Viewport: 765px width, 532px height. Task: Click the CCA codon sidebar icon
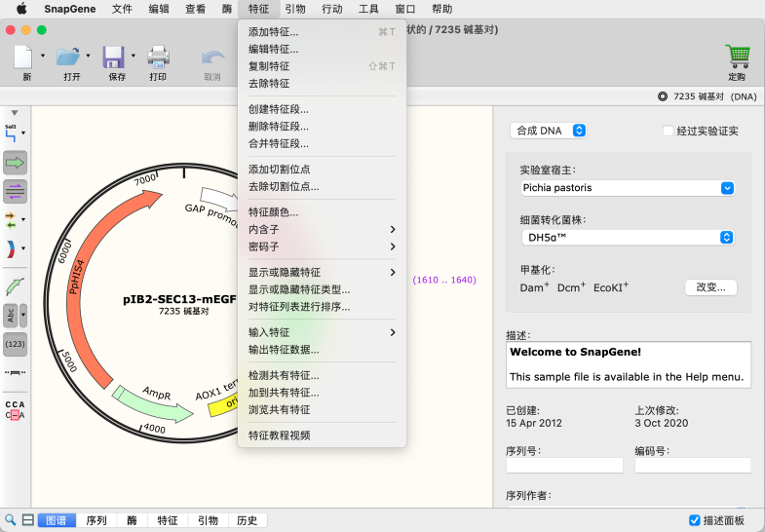pyautogui.click(x=16, y=410)
